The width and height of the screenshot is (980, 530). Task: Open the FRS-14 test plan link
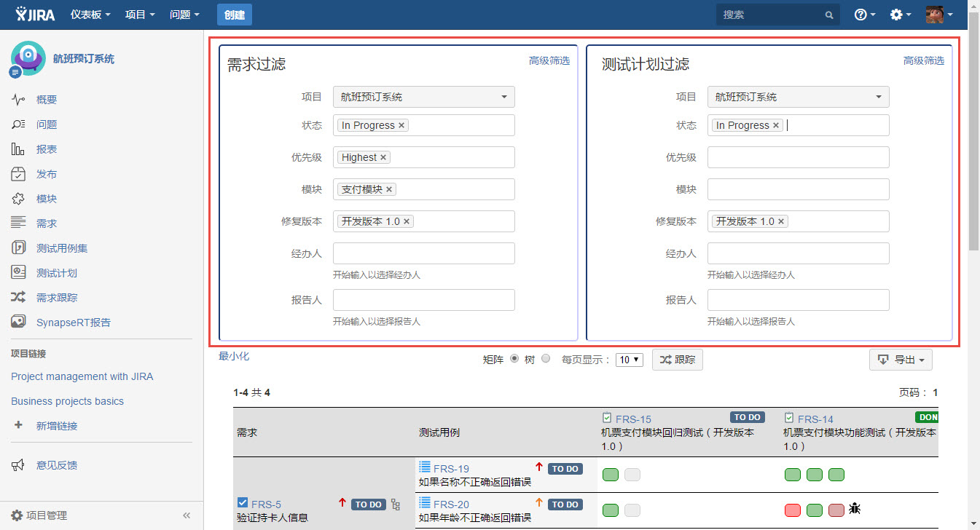(x=815, y=419)
